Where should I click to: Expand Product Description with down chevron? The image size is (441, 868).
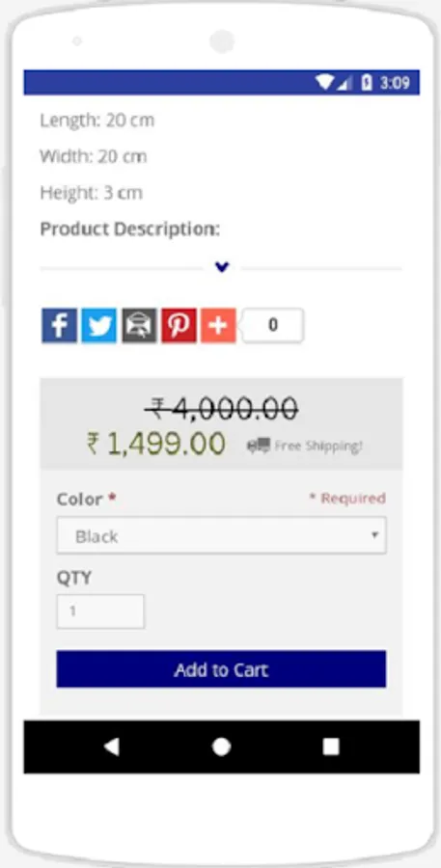pyautogui.click(x=222, y=267)
